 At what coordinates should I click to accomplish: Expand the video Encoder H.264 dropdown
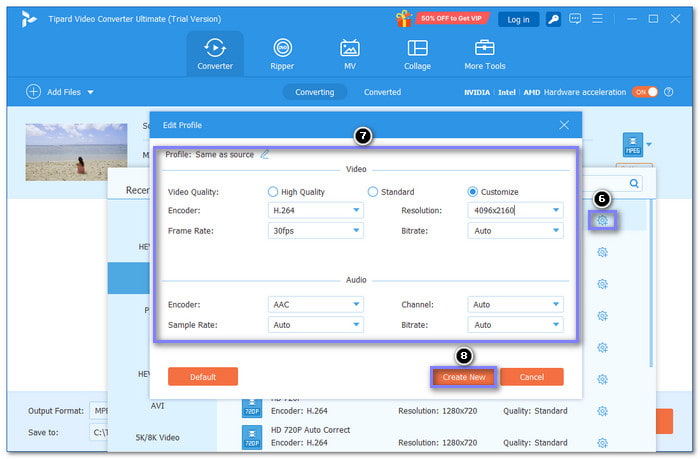pyautogui.click(x=315, y=211)
